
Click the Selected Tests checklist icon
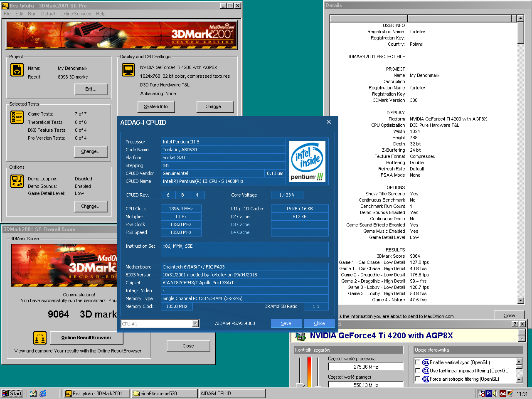(x=17, y=117)
